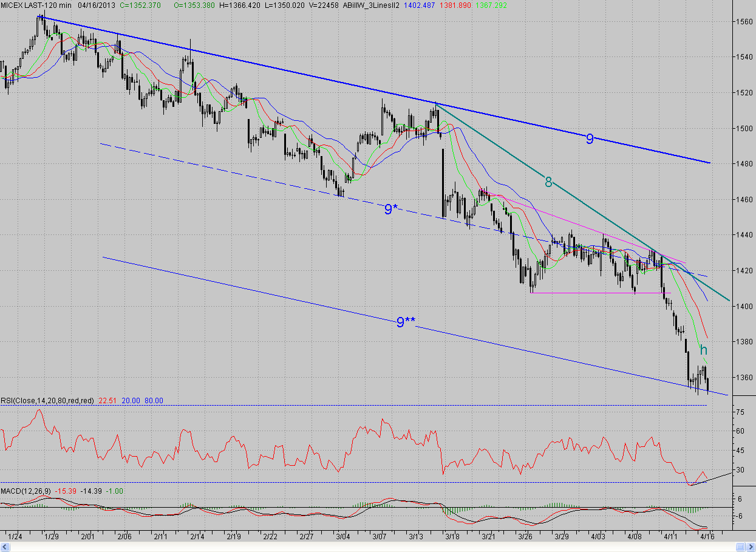
Task: Click the 3/29 date on time axis
Action: [x=562, y=537]
